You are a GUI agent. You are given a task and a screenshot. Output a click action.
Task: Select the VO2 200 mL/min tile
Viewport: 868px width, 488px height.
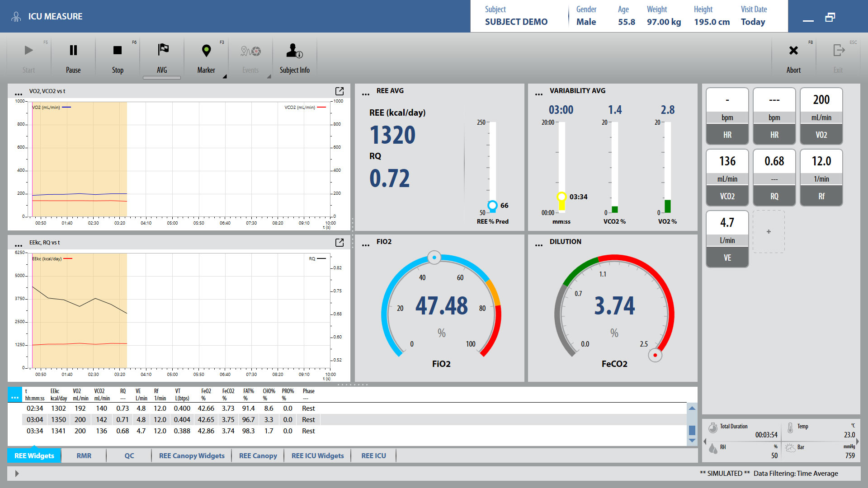tap(821, 116)
